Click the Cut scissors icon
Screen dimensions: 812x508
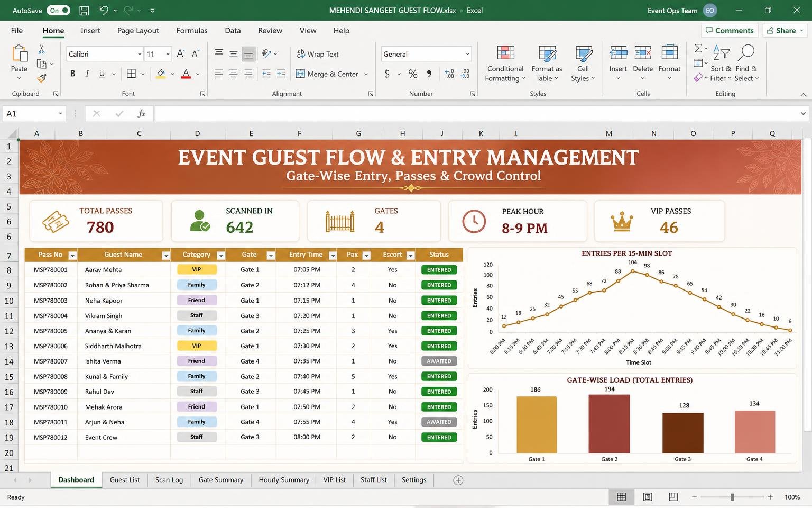click(41, 49)
